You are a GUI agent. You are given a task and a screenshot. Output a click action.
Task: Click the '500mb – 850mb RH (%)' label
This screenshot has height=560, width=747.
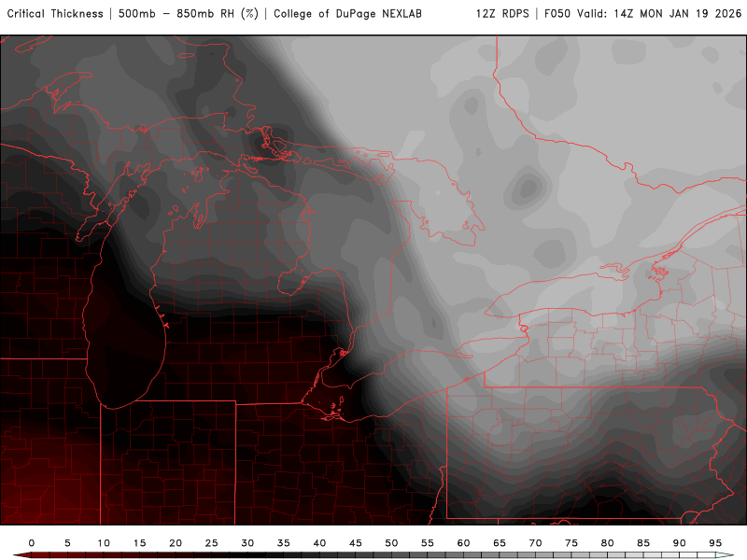pyautogui.click(x=189, y=14)
